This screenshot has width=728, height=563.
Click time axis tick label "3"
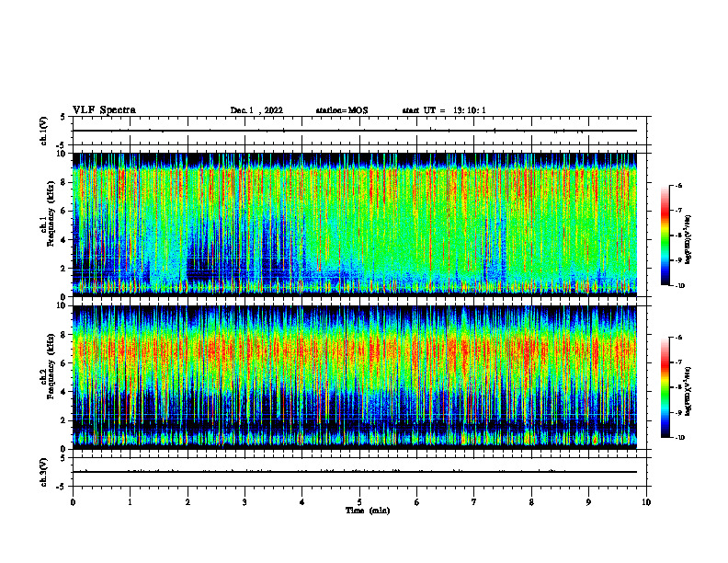point(245,502)
